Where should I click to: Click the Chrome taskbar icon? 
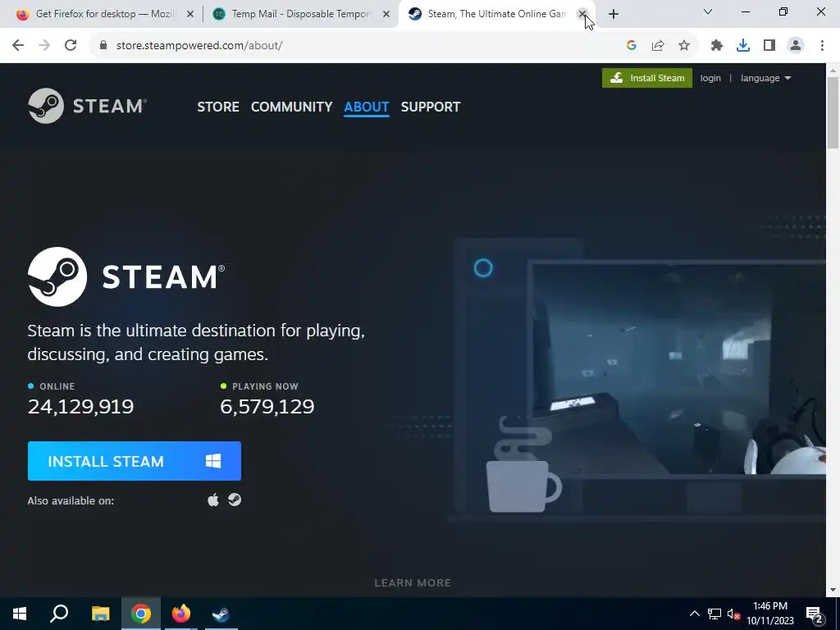click(x=141, y=614)
